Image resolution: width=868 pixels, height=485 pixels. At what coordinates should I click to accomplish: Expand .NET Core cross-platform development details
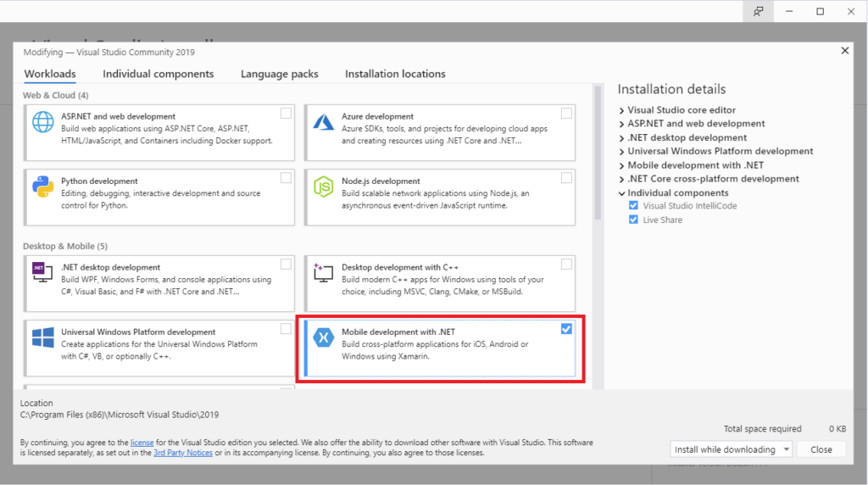coord(621,180)
